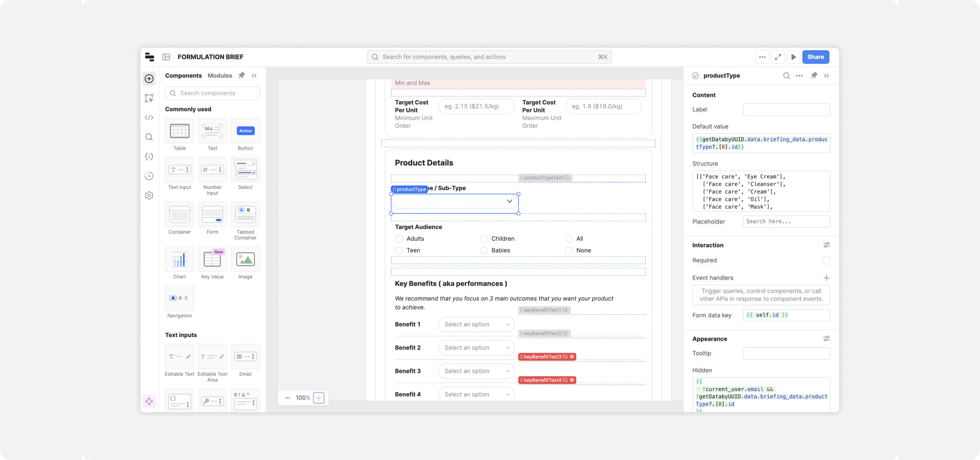Open the state inspector curly braces icon

pos(149,156)
